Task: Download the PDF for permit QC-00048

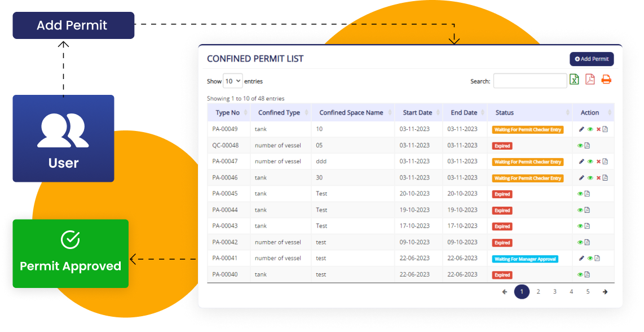Action: point(587,146)
